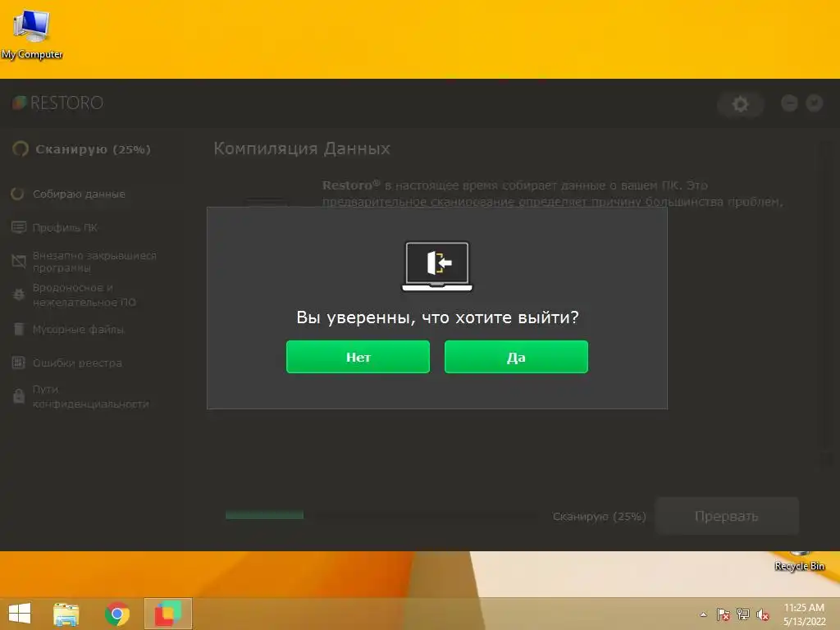
Task: Open the Windows Start button
Action: 20,614
